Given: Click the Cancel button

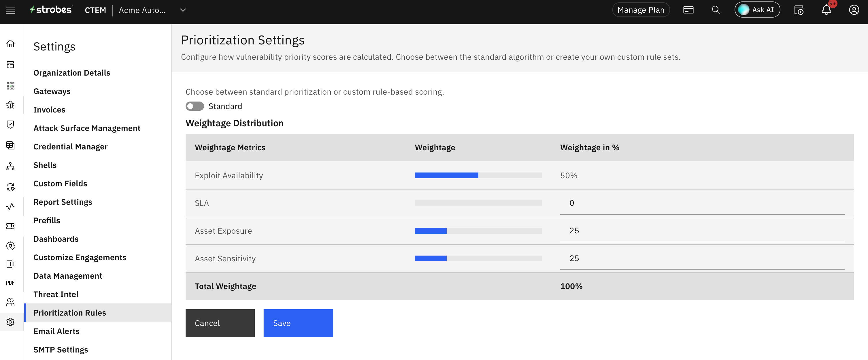Looking at the screenshot, I should [220, 323].
